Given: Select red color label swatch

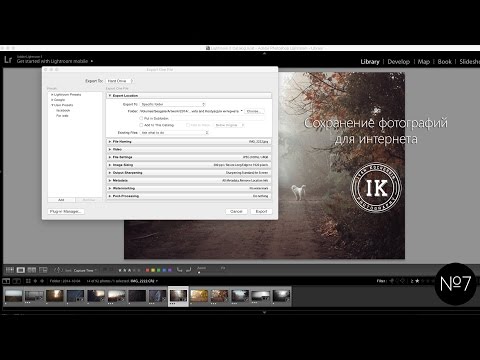Looking at the screenshot, I should click(147, 270).
